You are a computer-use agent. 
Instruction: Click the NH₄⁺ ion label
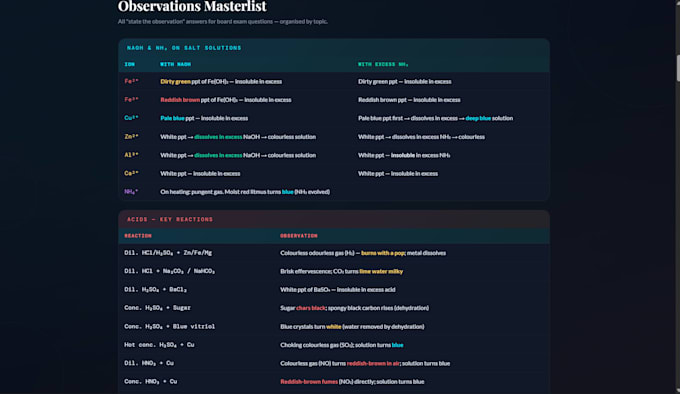pos(131,192)
